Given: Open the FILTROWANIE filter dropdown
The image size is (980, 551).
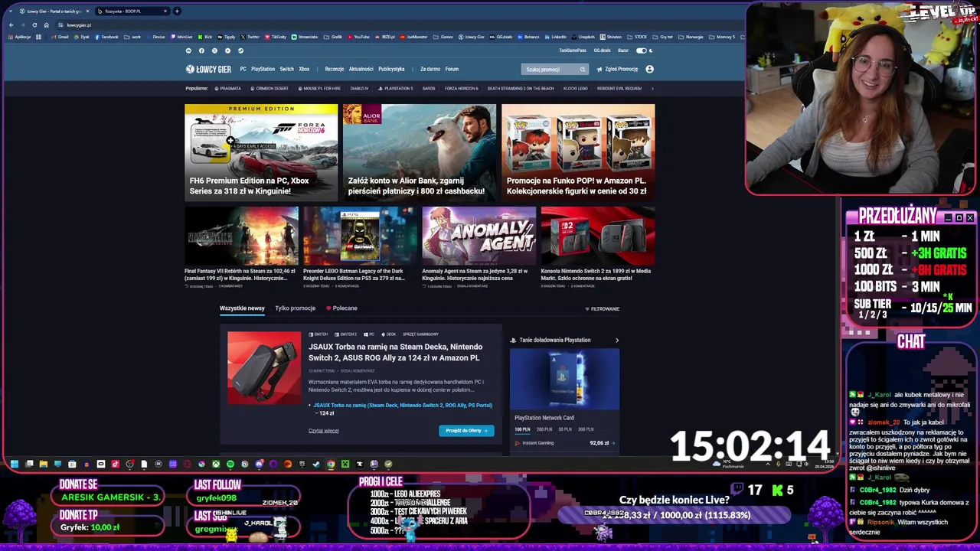Looking at the screenshot, I should point(603,309).
